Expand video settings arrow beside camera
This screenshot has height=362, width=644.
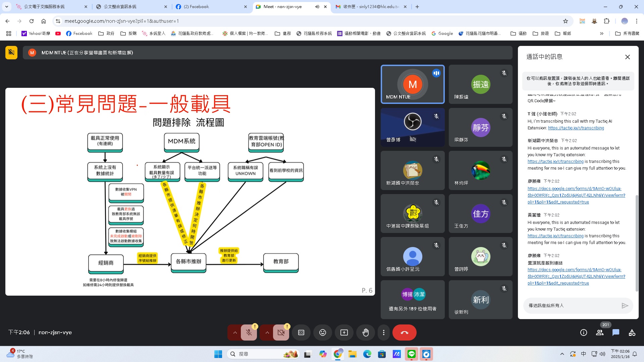(267, 333)
